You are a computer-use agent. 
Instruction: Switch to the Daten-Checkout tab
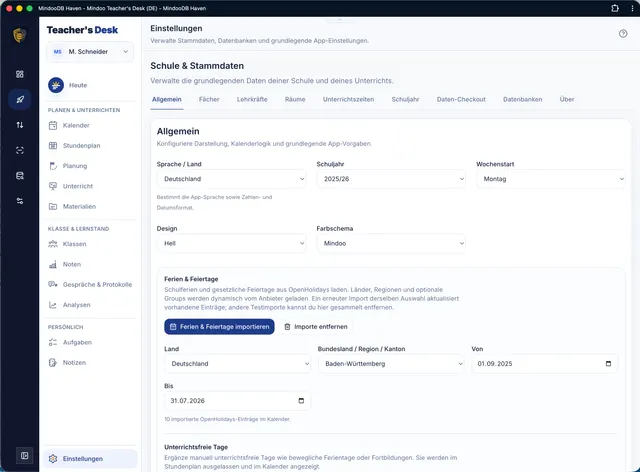pos(461,99)
